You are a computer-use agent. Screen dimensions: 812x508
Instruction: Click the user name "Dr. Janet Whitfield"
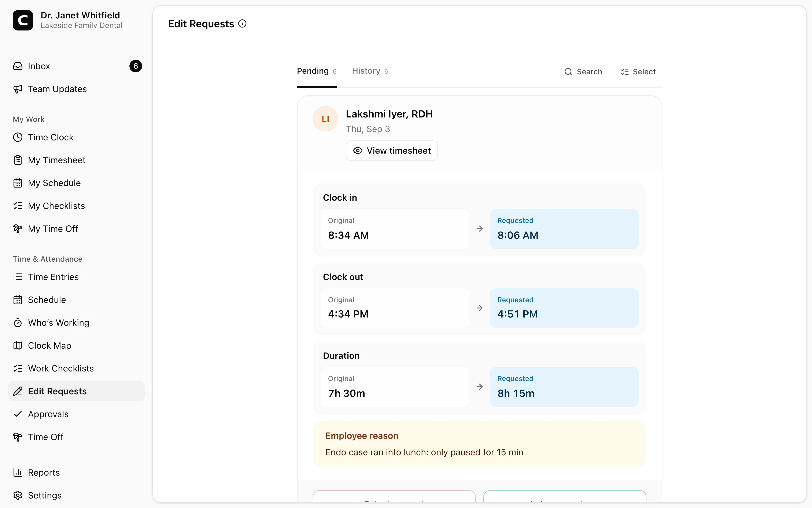[x=80, y=15]
